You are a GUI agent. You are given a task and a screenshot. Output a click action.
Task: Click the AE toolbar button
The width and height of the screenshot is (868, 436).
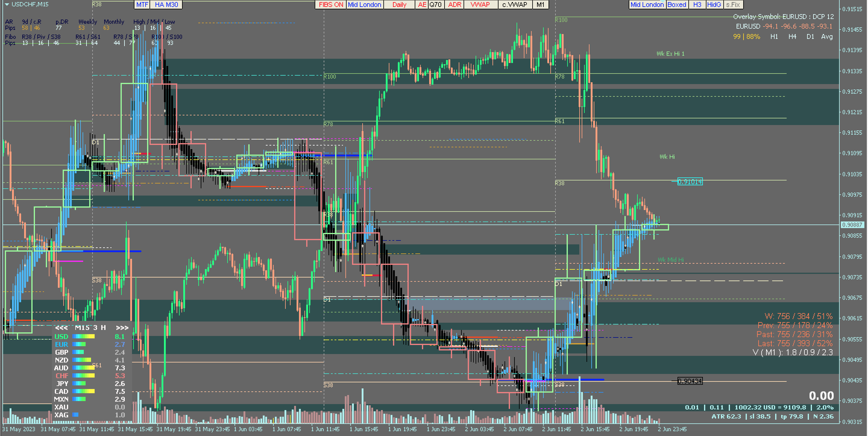tap(422, 5)
